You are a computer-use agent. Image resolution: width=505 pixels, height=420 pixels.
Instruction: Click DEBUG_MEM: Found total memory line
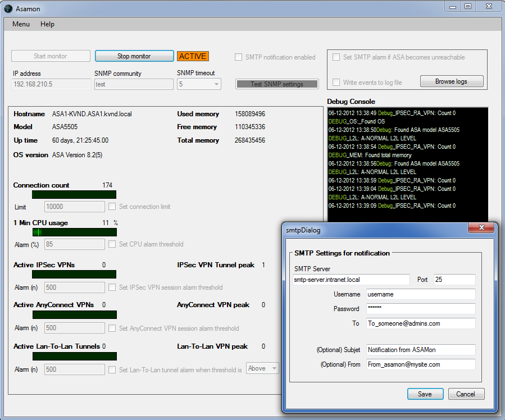click(x=370, y=155)
